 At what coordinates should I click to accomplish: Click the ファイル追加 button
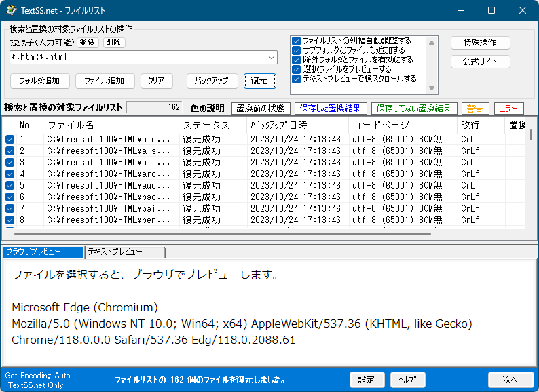[x=105, y=81]
